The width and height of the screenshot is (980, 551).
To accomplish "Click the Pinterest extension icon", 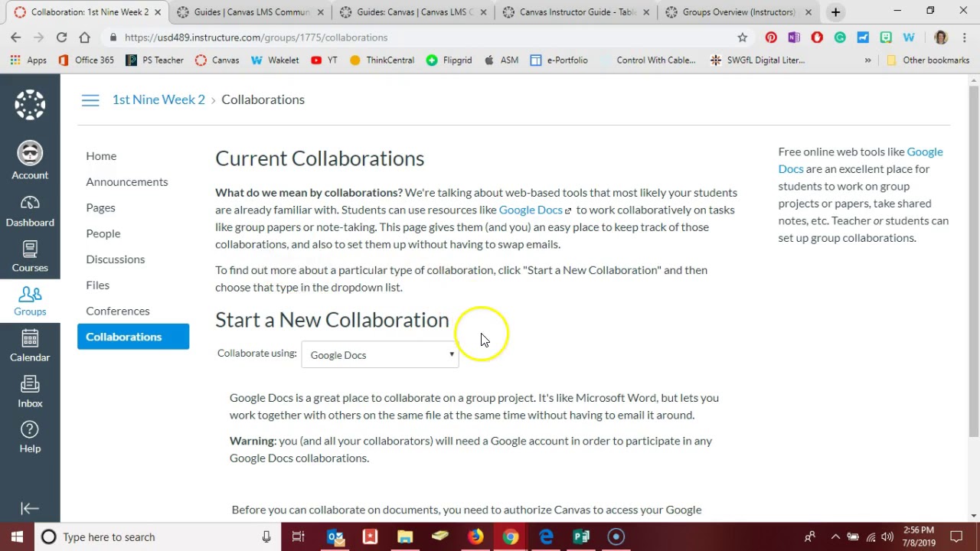I will tap(771, 37).
